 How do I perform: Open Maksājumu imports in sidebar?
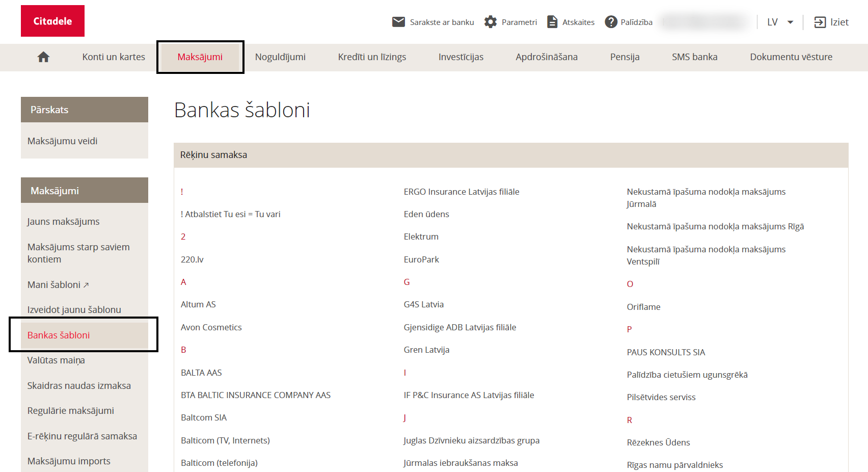coord(69,461)
